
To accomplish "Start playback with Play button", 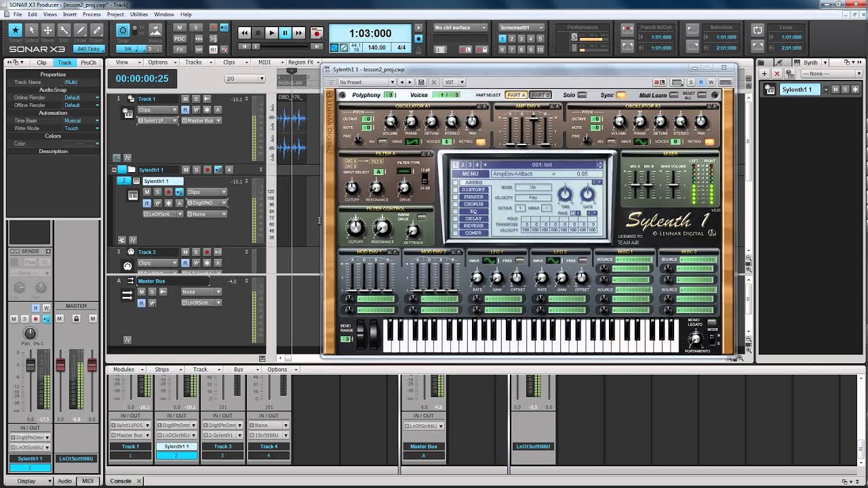I will point(271,33).
